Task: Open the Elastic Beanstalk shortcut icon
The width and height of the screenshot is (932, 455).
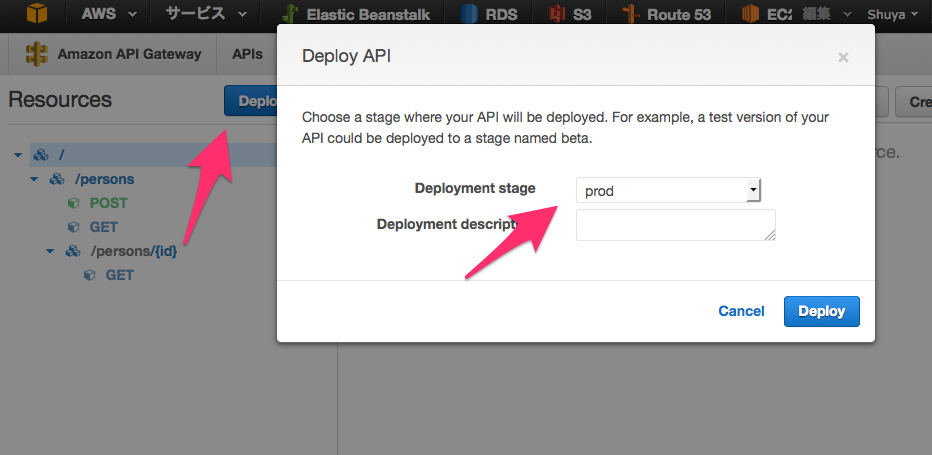Action: pos(291,14)
